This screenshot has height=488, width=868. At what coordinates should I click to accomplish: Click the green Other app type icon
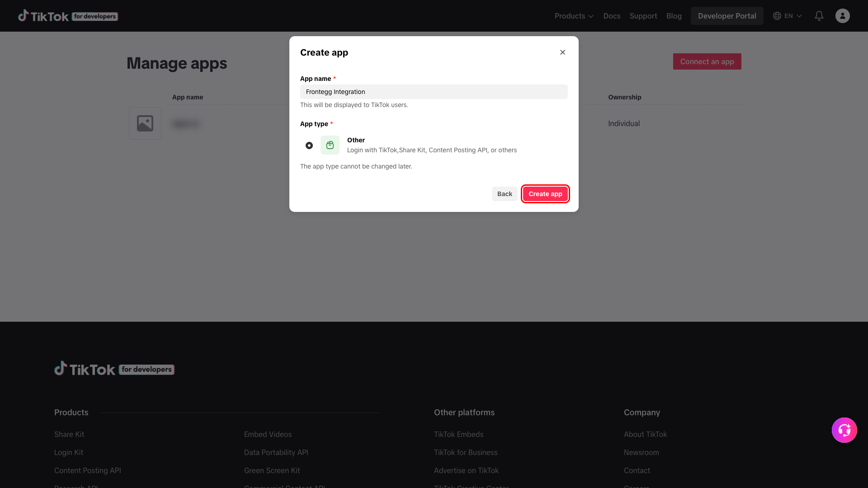click(x=330, y=145)
